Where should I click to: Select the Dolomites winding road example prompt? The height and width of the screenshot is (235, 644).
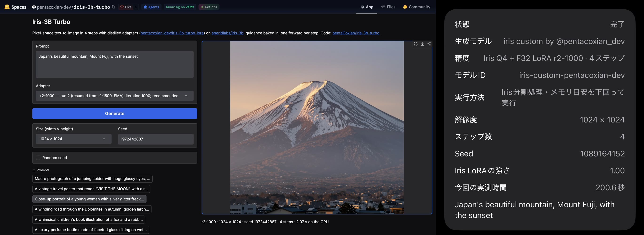pos(92,209)
